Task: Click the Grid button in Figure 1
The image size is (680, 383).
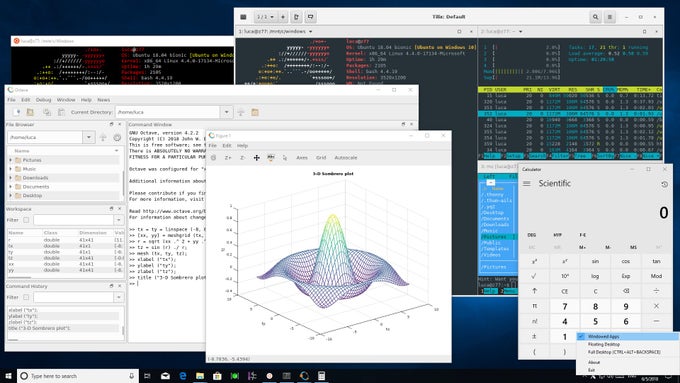Action: 321,157
